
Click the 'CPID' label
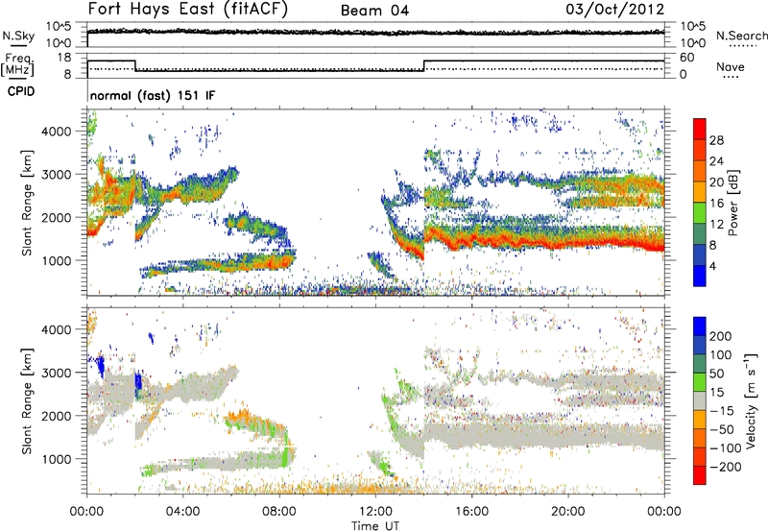point(21,91)
